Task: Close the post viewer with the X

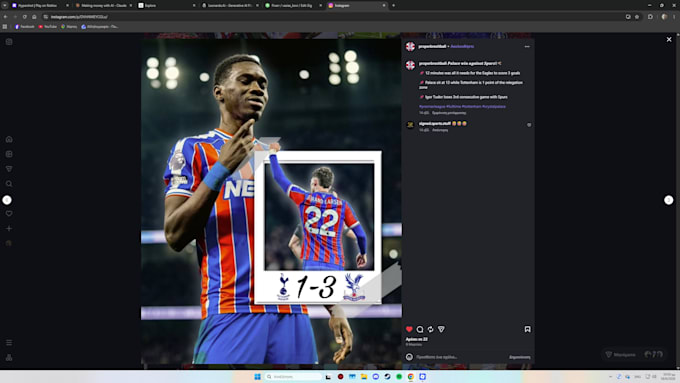Action: (669, 39)
